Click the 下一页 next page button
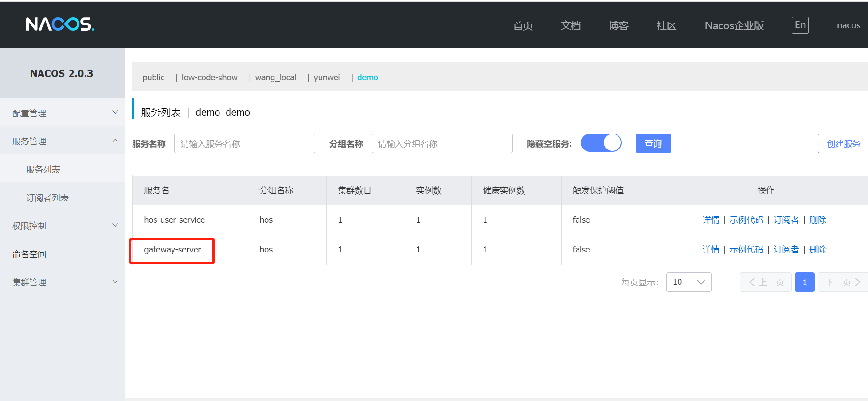The width and height of the screenshot is (868, 401). point(843,282)
